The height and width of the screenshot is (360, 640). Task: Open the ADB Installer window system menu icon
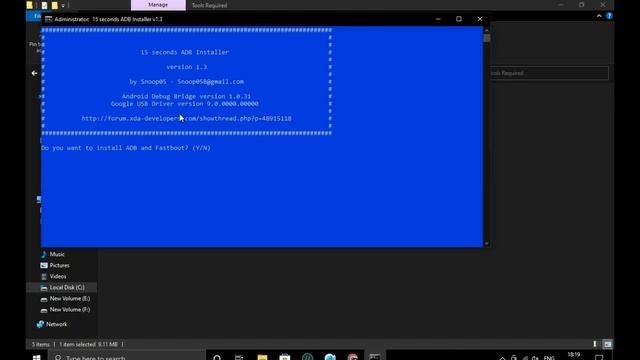pyautogui.click(x=49, y=19)
